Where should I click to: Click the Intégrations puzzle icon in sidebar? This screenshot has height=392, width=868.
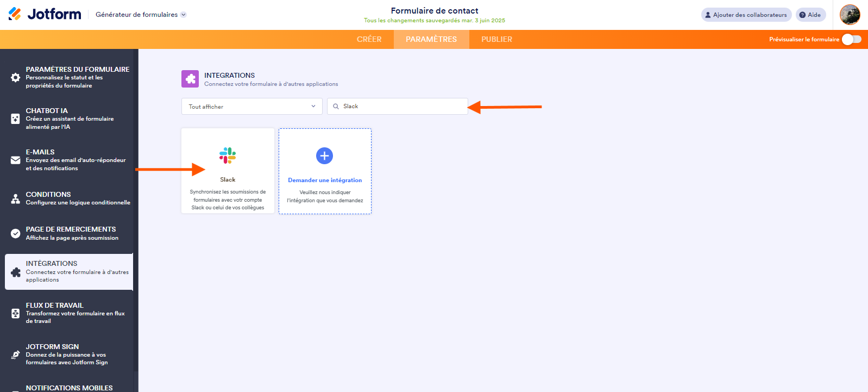click(x=16, y=272)
